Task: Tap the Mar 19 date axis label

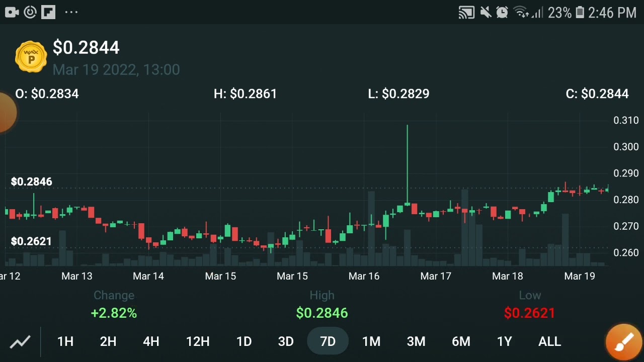Action: (x=580, y=276)
